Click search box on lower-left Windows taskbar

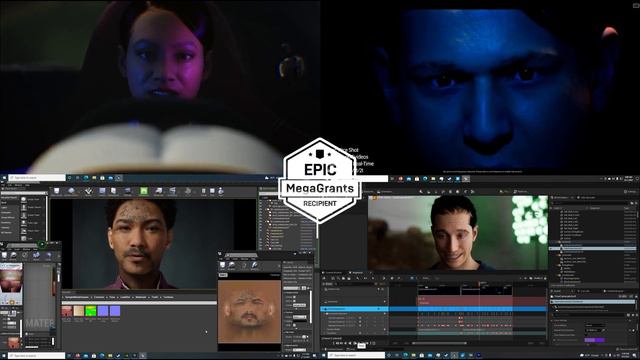pos(37,356)
